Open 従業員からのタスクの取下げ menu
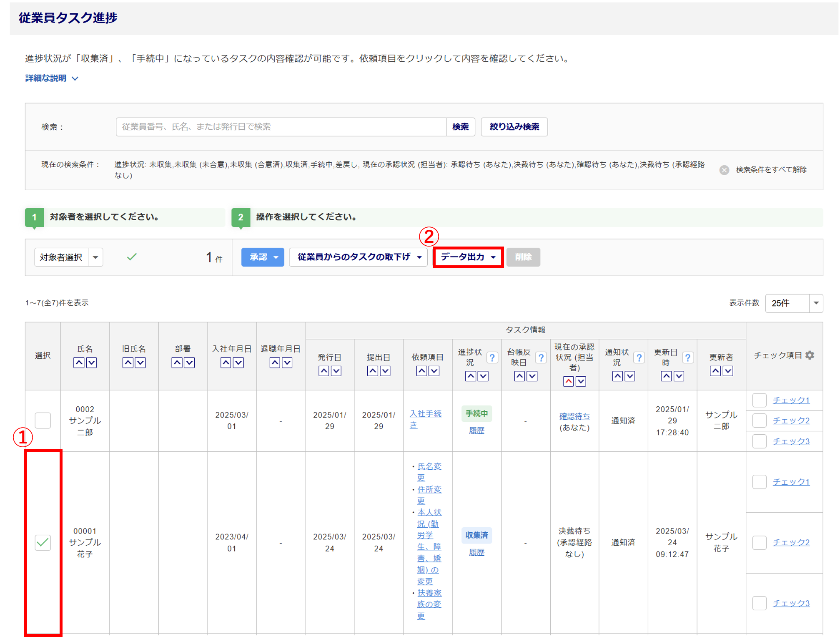 point(359,257)
